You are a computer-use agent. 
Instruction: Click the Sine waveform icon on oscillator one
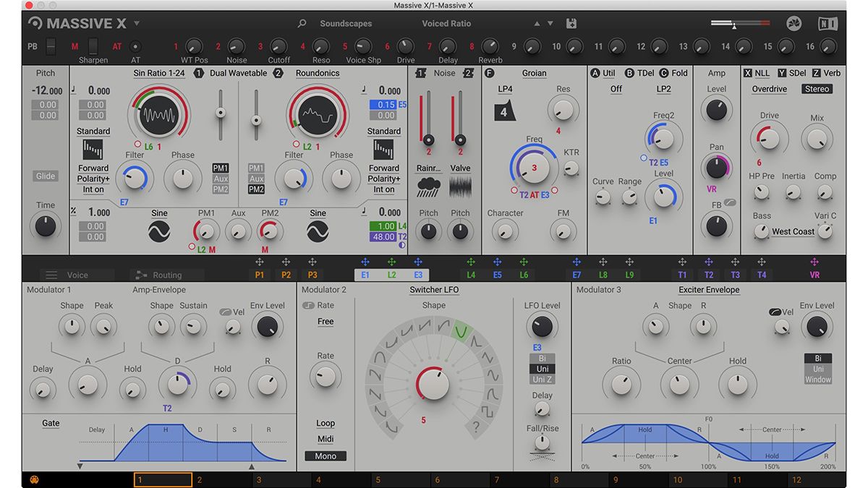158,231
